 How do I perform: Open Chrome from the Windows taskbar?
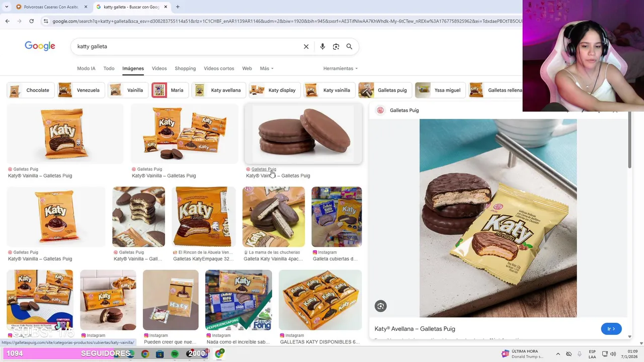coord(145,354)
